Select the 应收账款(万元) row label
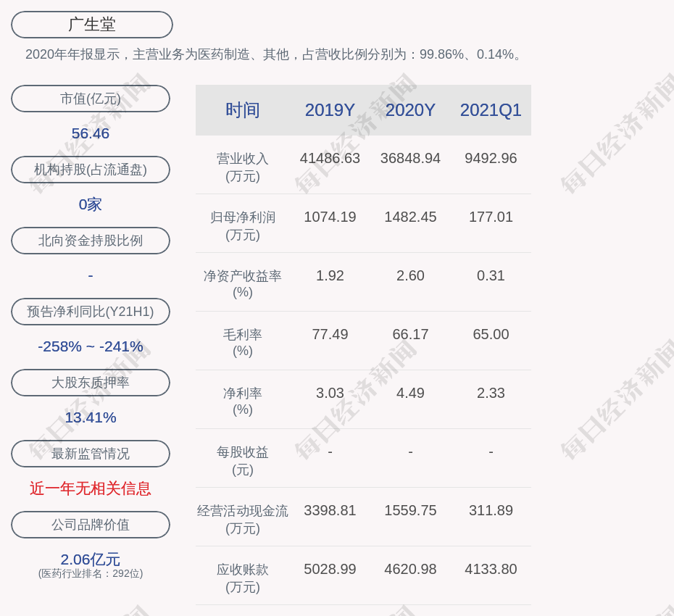The height and width of the screenshot is (616, 674). coord(243,578)
